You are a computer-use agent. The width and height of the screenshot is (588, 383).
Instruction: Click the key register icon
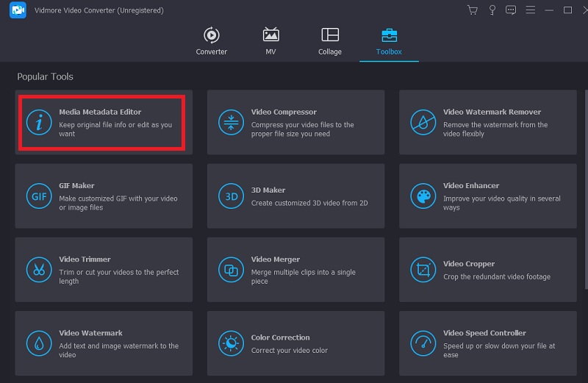(x=491, y=10)
